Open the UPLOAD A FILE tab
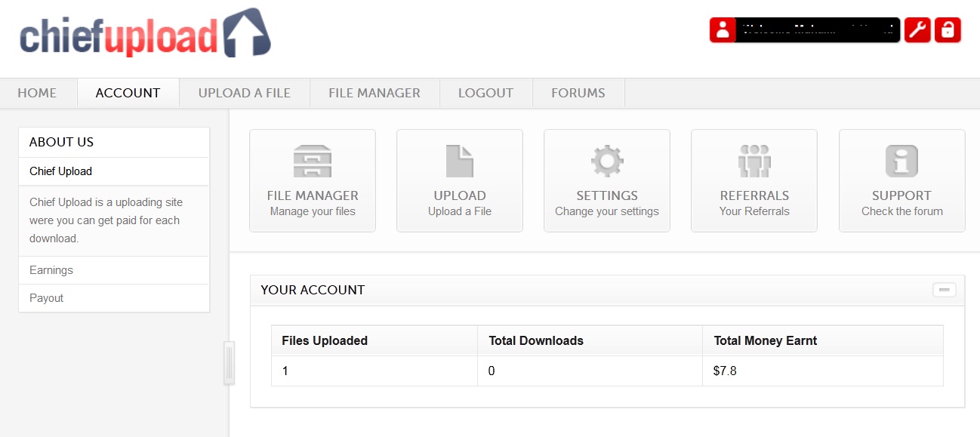The height and width of the screenshot is (437, 980). point(245,93)
